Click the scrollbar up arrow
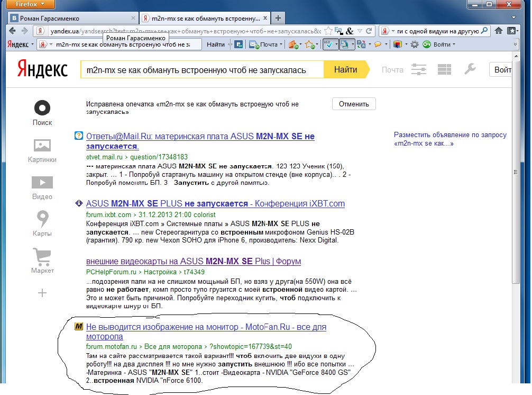 point(516,56)
